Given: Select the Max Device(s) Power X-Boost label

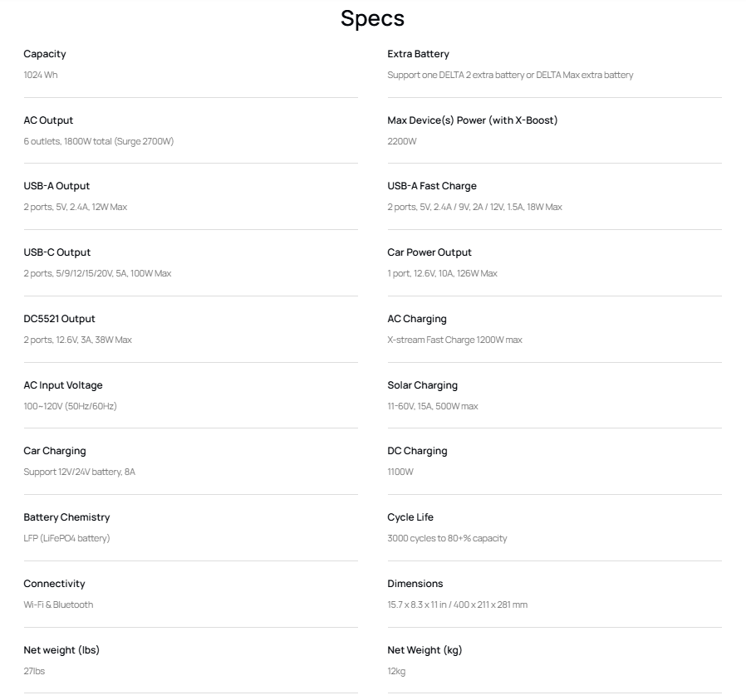Looking at the screenshot, I should pos(473,120).
